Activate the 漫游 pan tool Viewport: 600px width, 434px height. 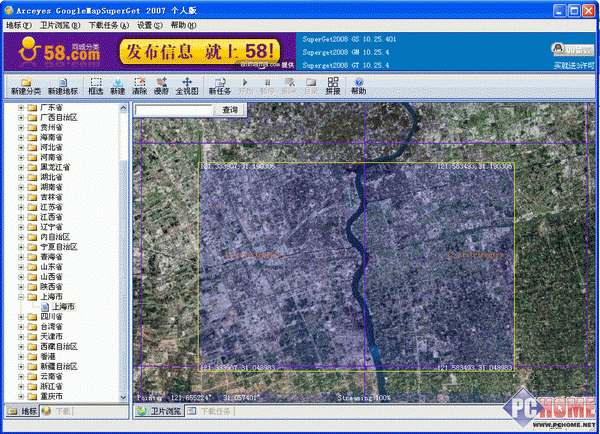162,85
